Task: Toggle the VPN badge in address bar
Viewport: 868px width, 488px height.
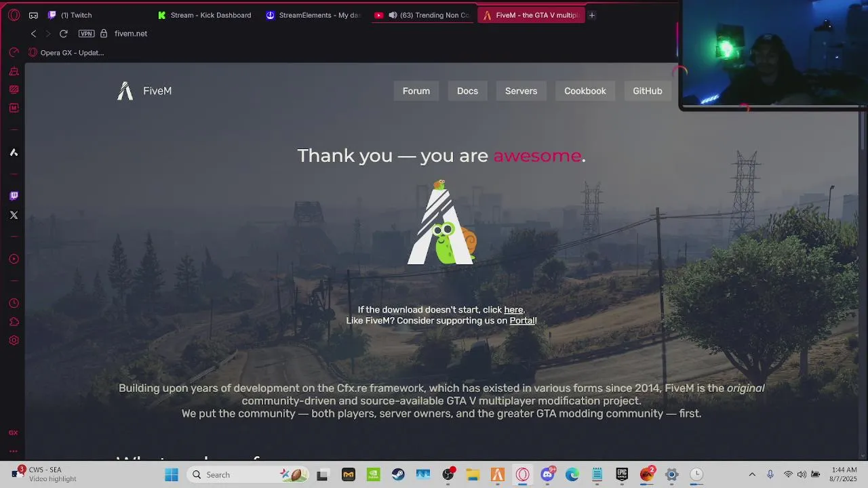Action: click(86, 33)
